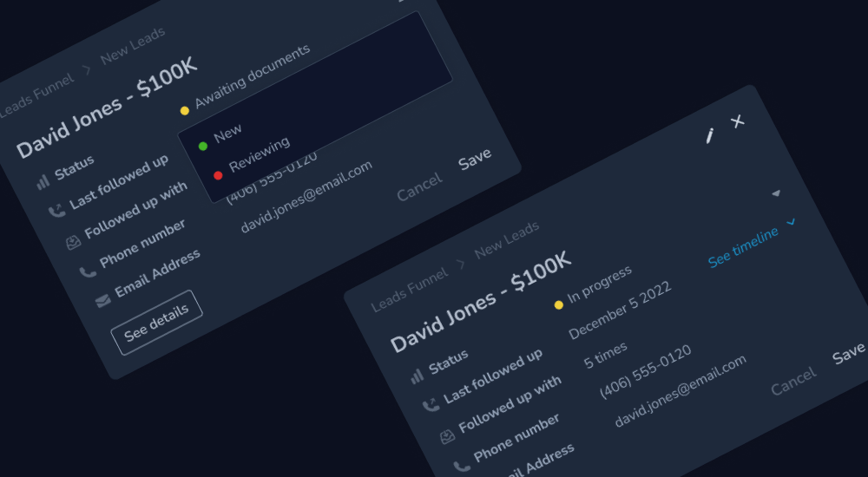The width and height of the screenshot is (868, 477).
Task: Click the yellow dot by Awaiting documents
Action: point(185,111)
